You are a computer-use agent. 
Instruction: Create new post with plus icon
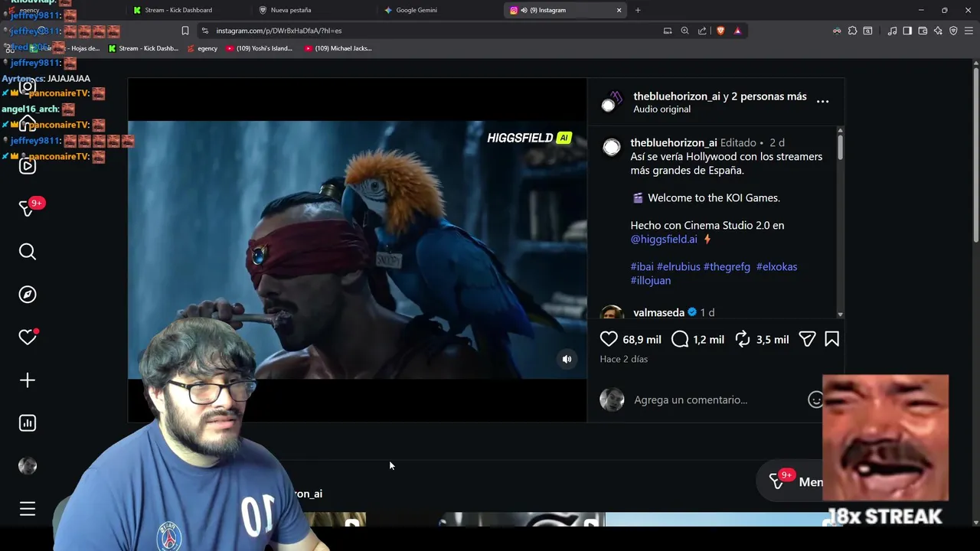[x=28, y=380]
